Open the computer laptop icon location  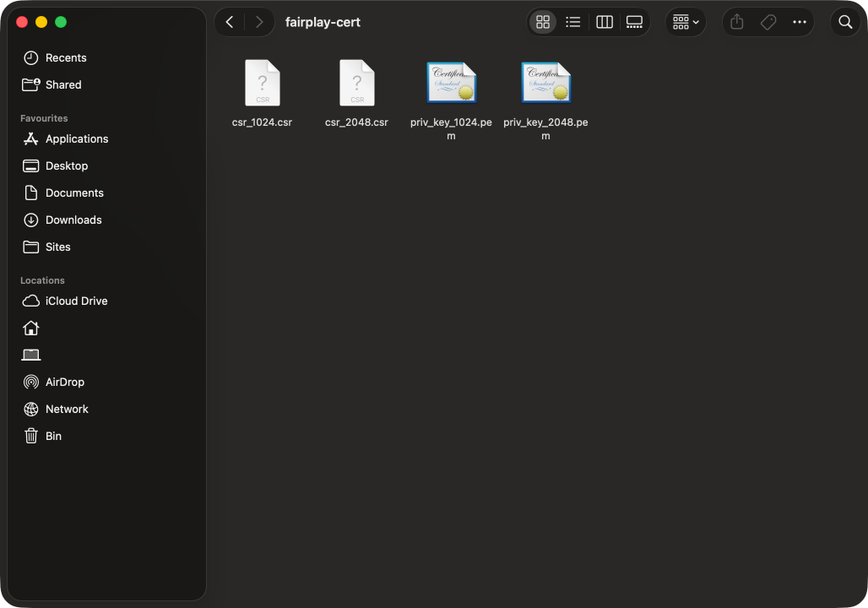coord(31,355)
